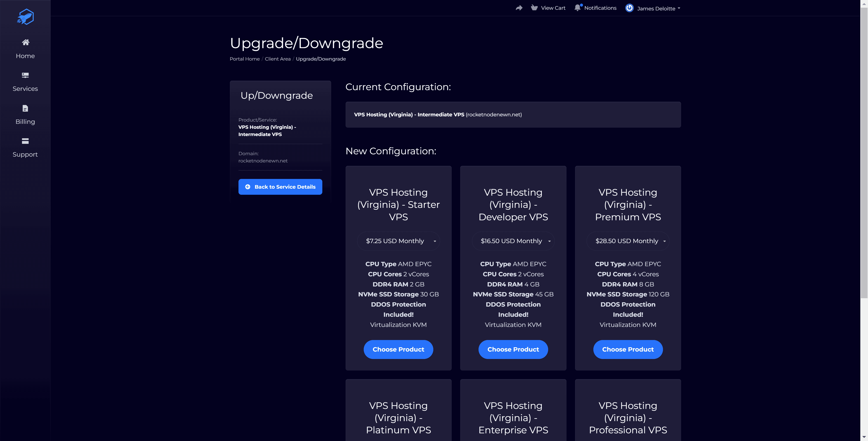This screenshot has width=868, height=441.
Task: Expand the James Deloitte account menu
Action: point(658,8)
